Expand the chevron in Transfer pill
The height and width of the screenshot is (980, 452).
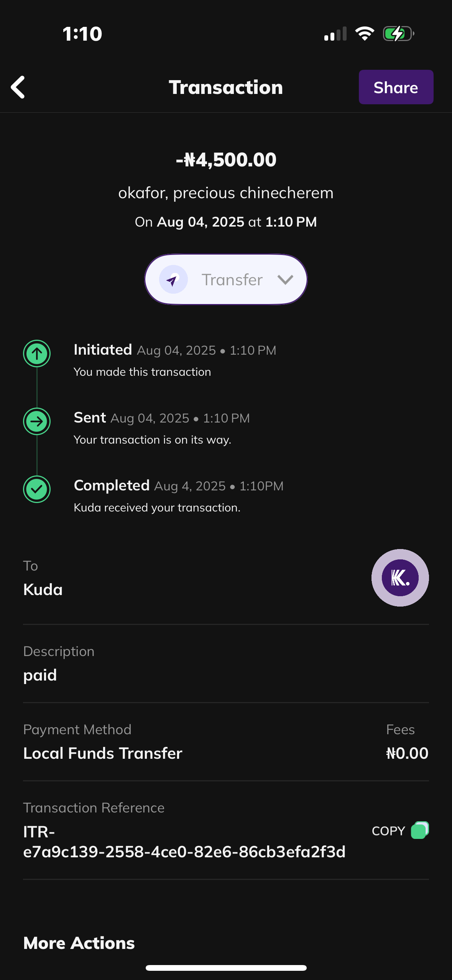click(x=285, y=280)
